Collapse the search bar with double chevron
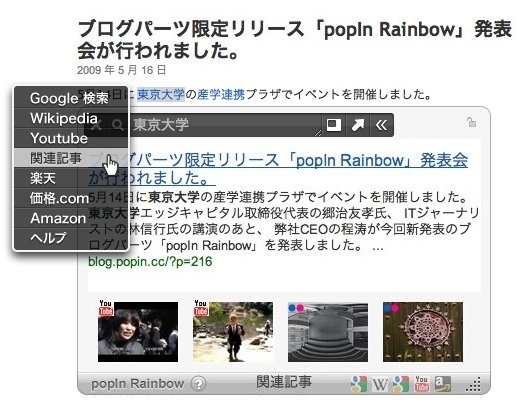 pos(381,125)
